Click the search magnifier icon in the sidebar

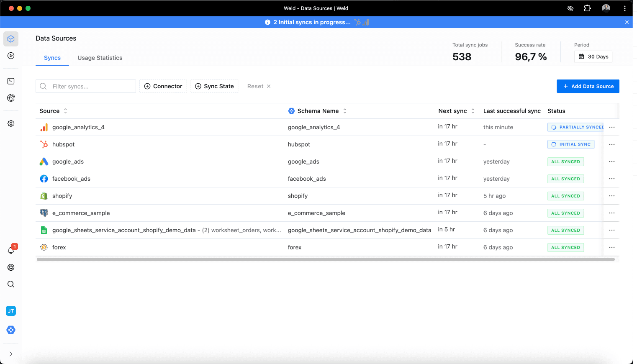[10, 284]
